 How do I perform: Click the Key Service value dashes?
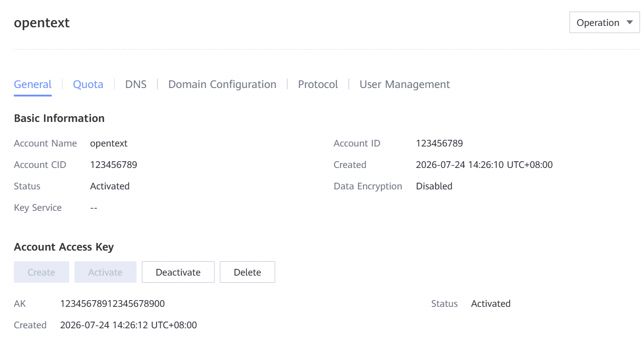pyautogui.click(x=94, y=208)
